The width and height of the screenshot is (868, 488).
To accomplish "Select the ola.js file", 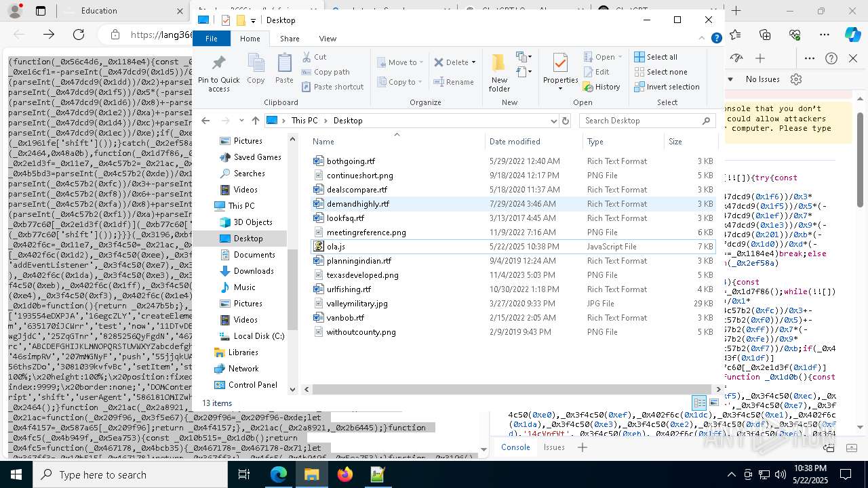I will tap(513, 247).
